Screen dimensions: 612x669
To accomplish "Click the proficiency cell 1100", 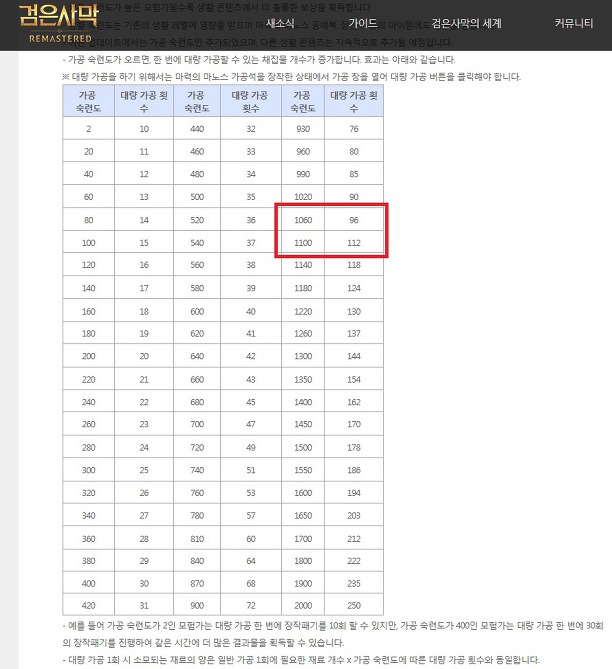I will (303, 243).
